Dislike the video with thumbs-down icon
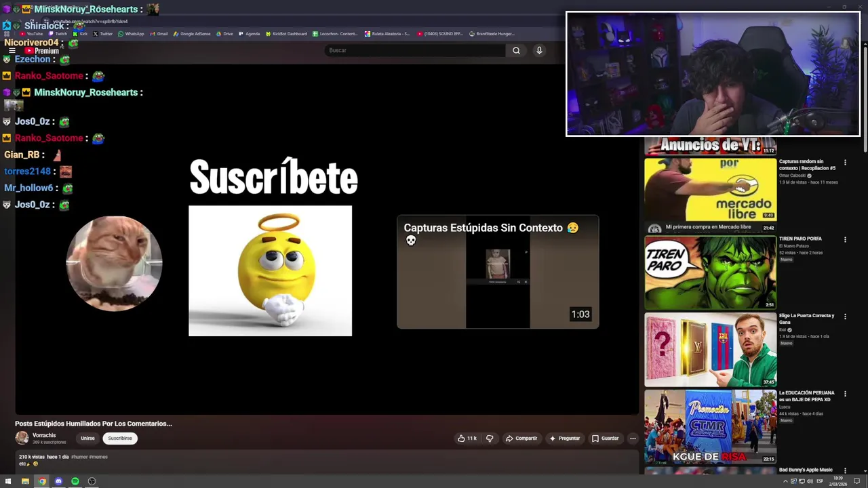Screen dimensions: 868x488 pyautogui.click(x=490, y=439)
